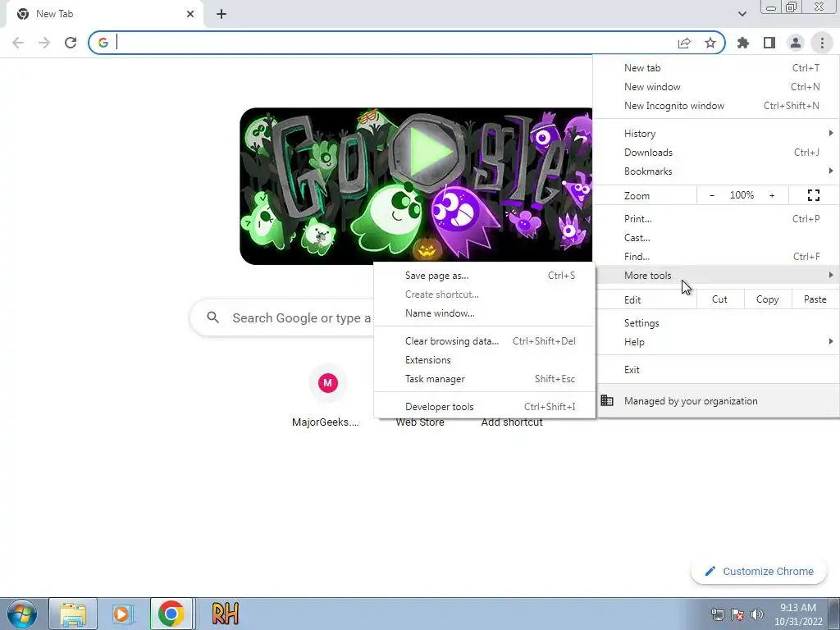Open Downloads from the menu
The width and height of the screenshot is (840, 630).
tap(716, 152)
